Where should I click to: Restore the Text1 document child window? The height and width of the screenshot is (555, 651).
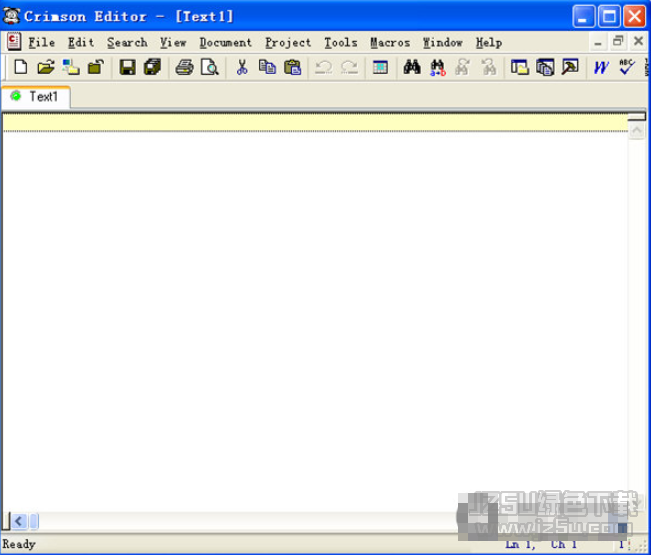[x=618, y=41]
